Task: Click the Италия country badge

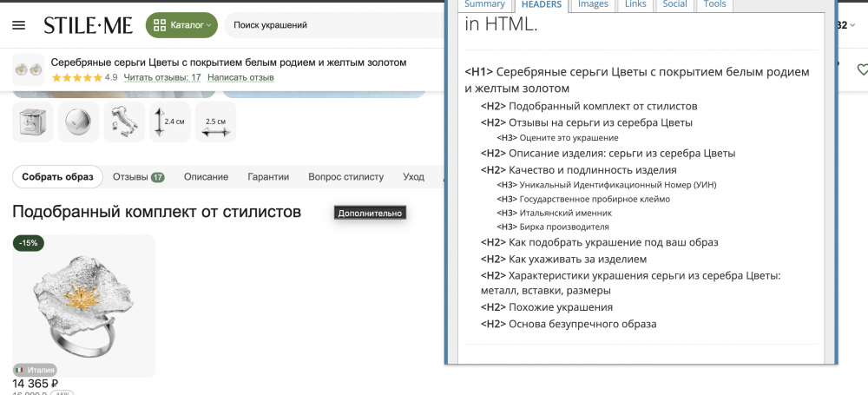Action: 35,370
